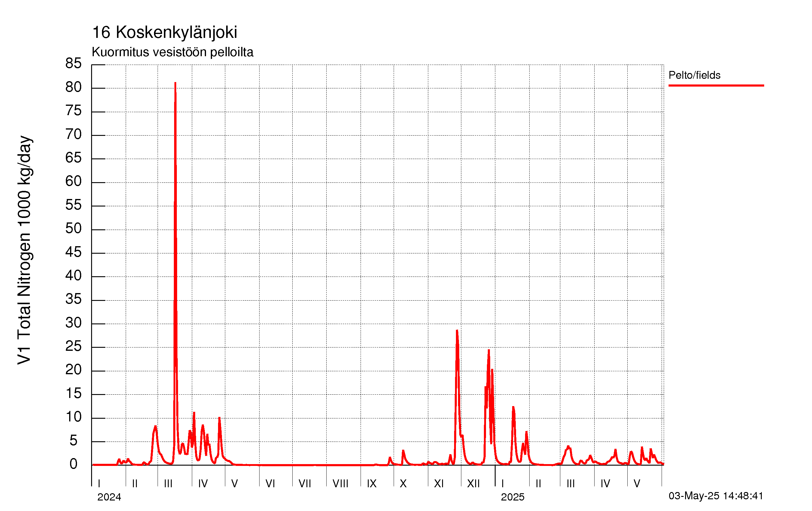Image resolution: width=812 pixels, height=511 pixels.
Task: Click the chart title '16 Koskenkylänjoki'
Action: click(x=165, y=33)
